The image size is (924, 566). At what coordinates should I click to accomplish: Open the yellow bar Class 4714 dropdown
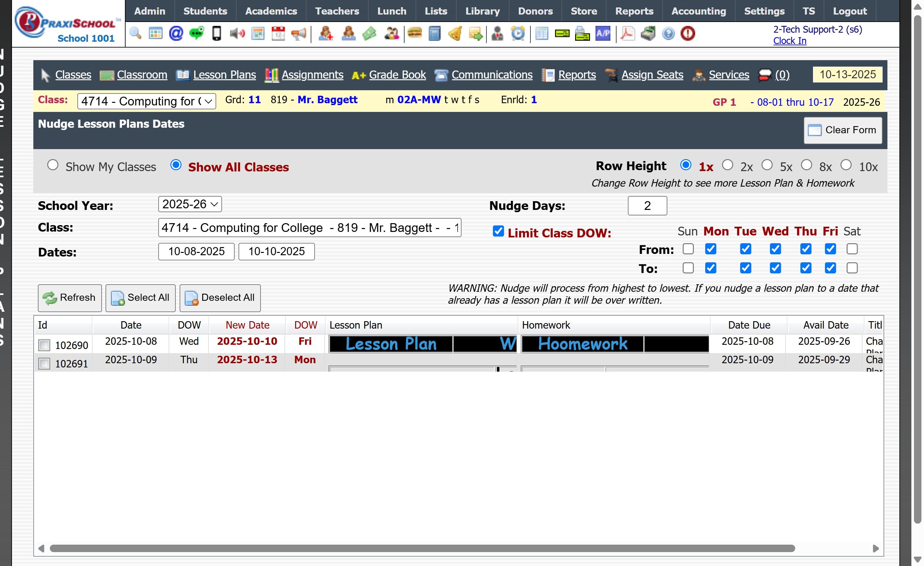pos(146,101)
